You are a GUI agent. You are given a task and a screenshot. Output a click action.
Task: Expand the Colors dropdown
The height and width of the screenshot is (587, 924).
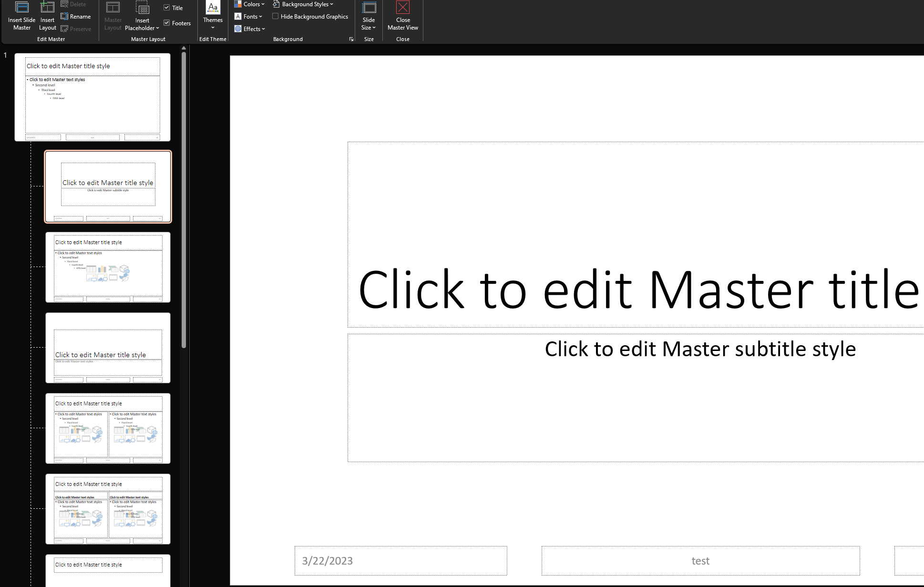(x=249, y=4)
